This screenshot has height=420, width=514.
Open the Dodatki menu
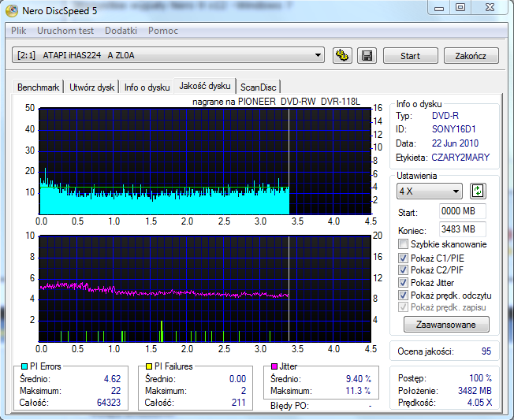coord(121,31)
